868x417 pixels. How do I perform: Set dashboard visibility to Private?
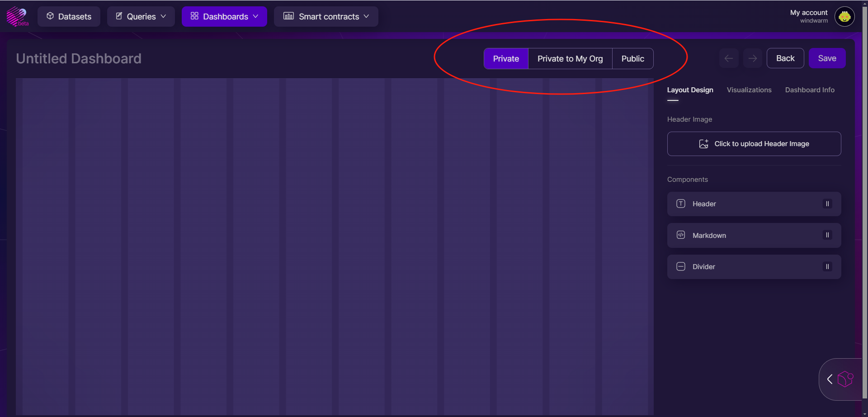pyautogui.click(x=506, y=59)
